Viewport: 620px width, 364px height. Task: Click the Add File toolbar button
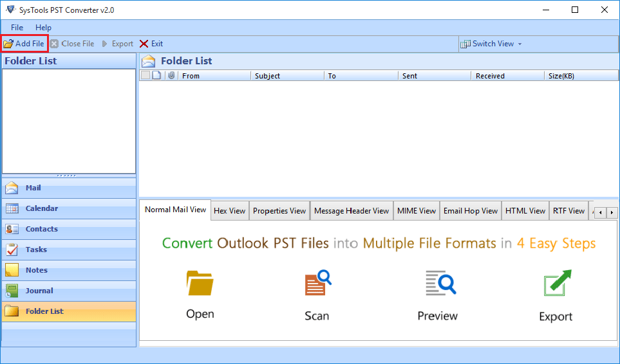(24, 44)
